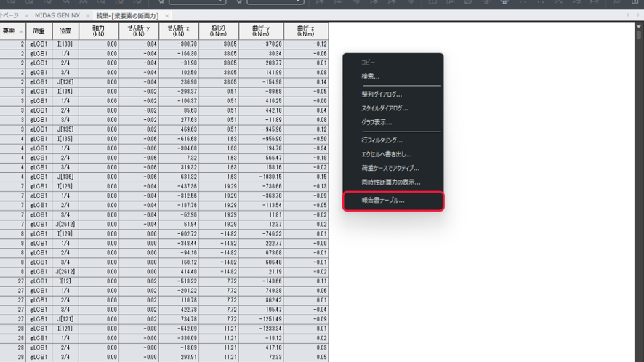Click the bending value 442.18
Image resolution: width=644 pixels, height=362 pixels.
tap(261, 110)
